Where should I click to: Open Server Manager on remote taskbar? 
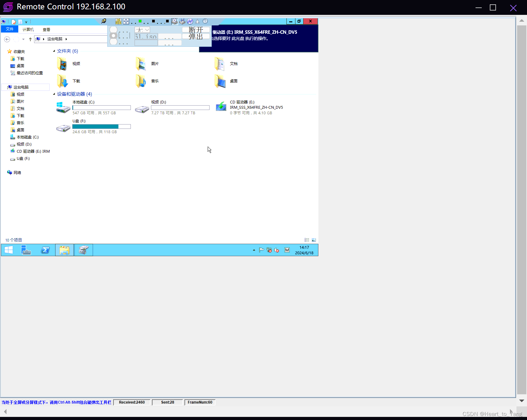point(26,250)
